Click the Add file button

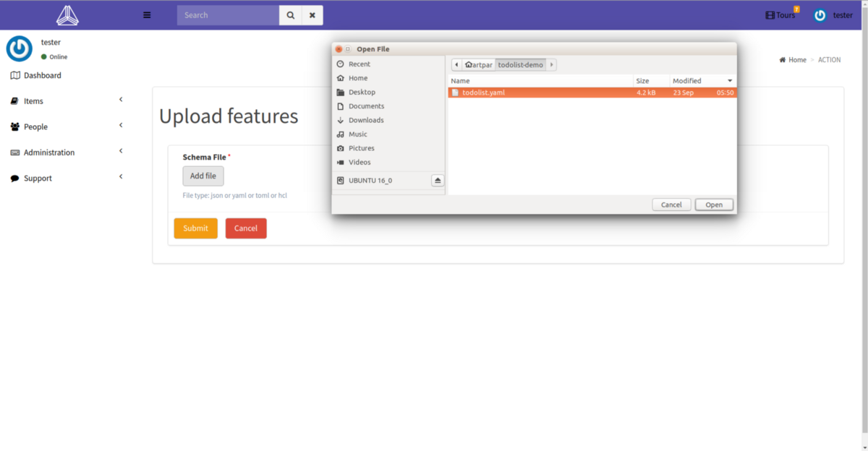[x=203, y=176]
